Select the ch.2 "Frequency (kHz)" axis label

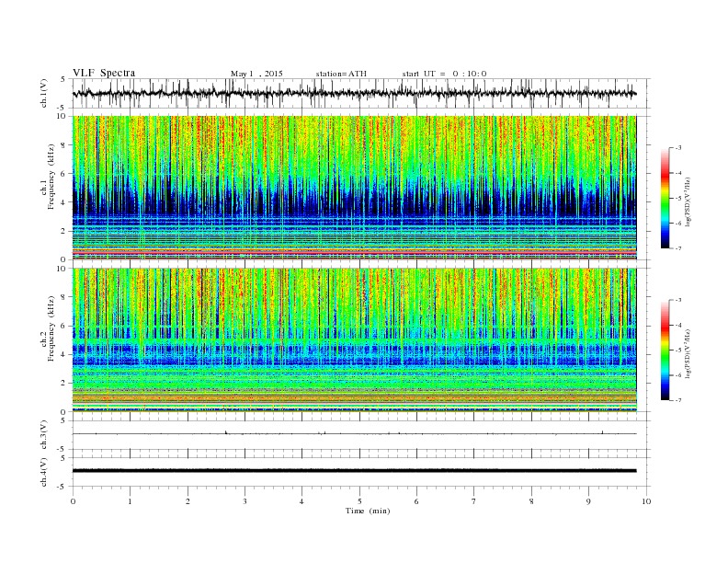tap(51, 328)
